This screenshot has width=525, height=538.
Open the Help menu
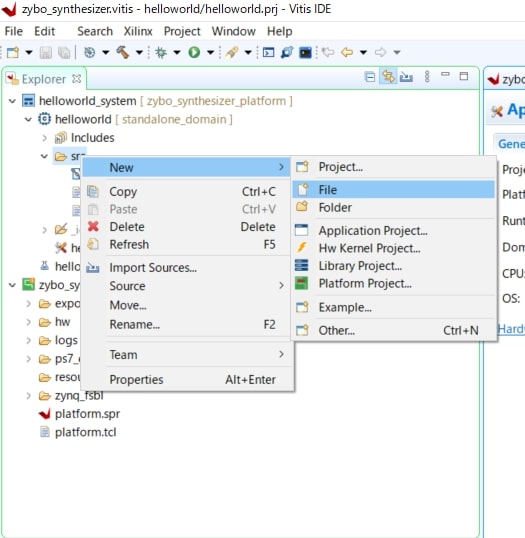(280, 31)
